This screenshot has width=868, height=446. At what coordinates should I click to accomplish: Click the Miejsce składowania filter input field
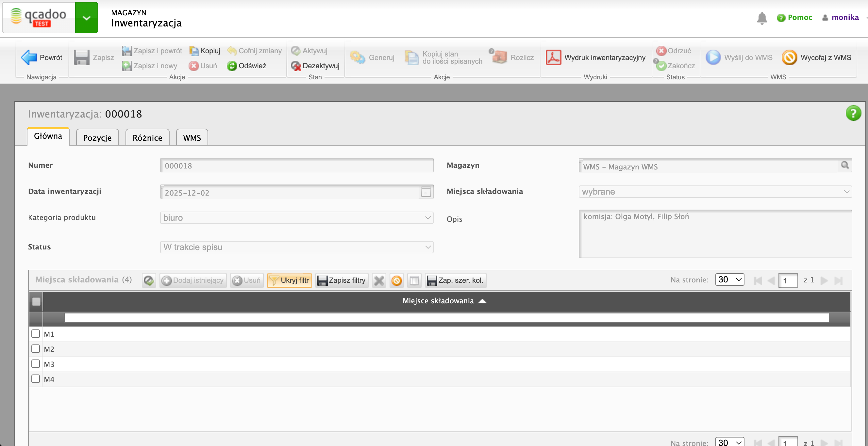tap(446, 317)
